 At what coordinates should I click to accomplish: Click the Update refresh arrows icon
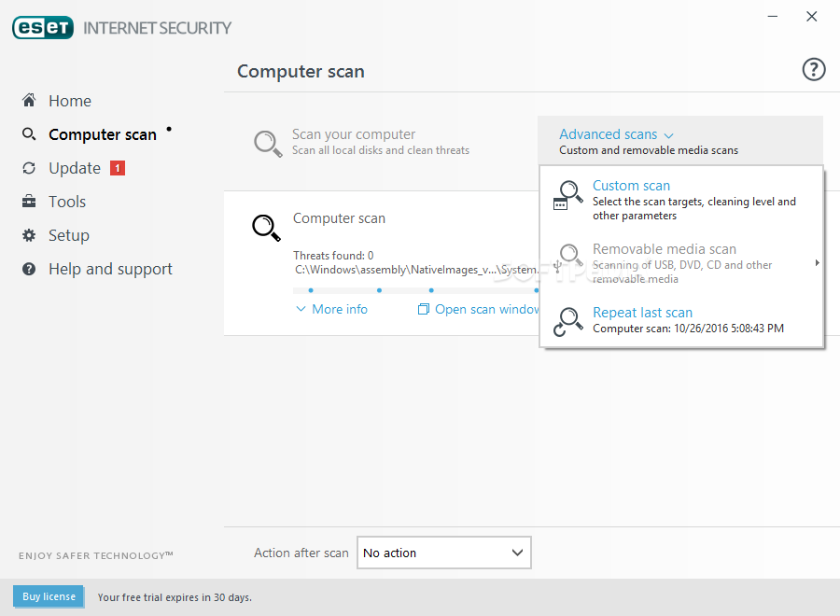click(29, 168)
